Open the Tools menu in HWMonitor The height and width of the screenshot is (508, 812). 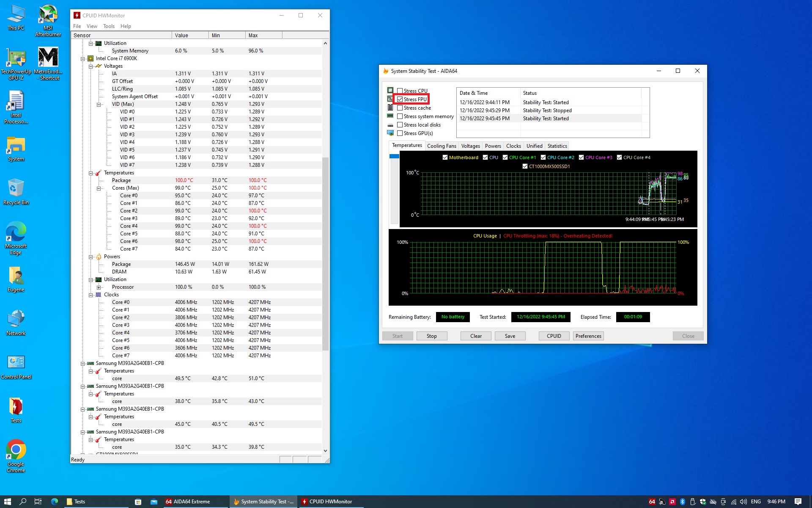click(109, 26)
